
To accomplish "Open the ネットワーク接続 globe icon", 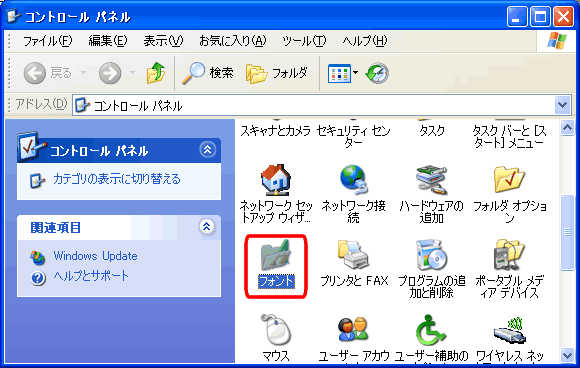I will click(354, 180).
